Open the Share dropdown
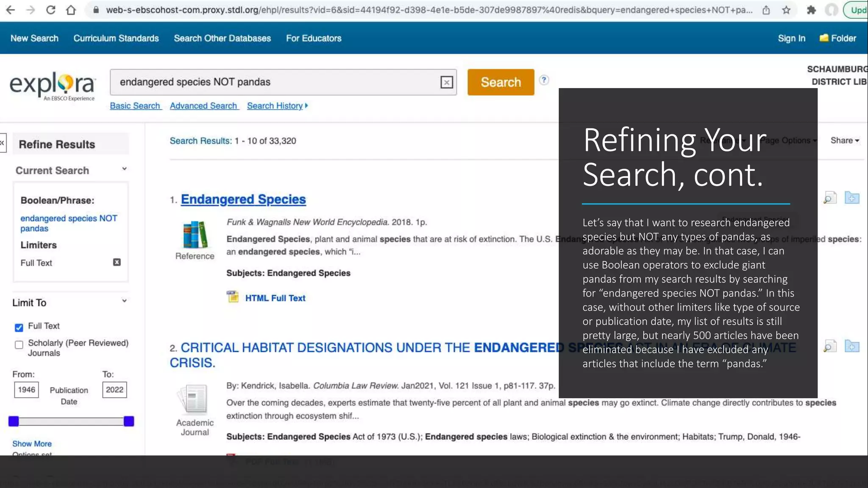The height and width of the screenshot is (488, 868). pos(844,141)
